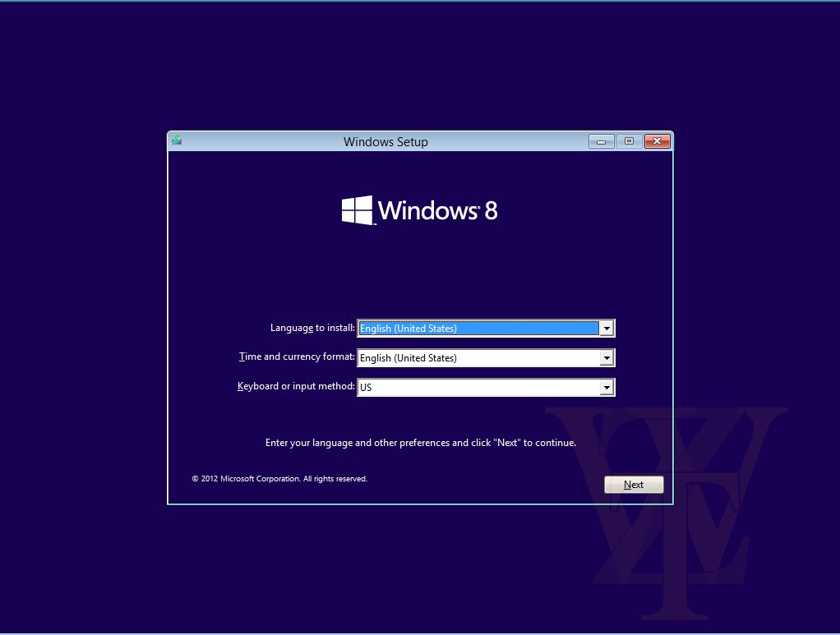The width and height of the screenshot is (840, 635).
Task: Click the Next button to continue setup
Action: pos(634,485)
